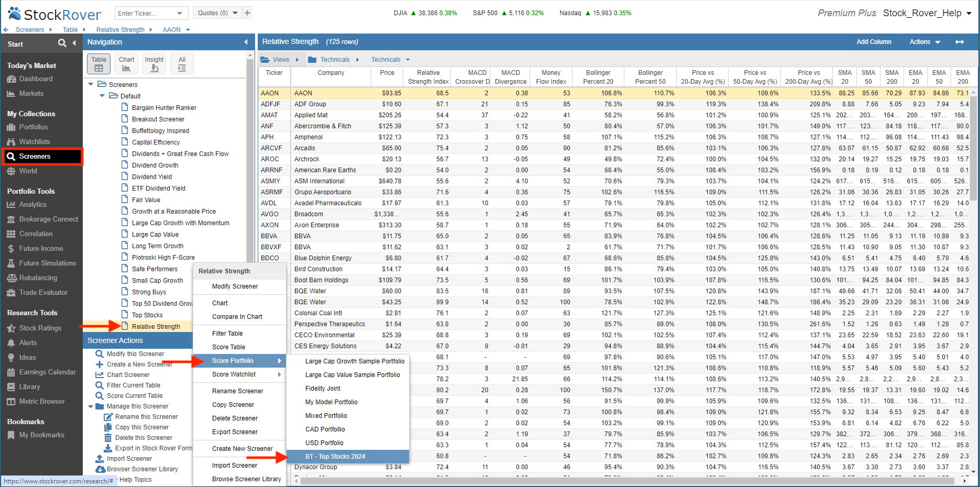Open the Technicals view dropdown
The height and width of the screenshot is (487, 980).
pos(391,60)
